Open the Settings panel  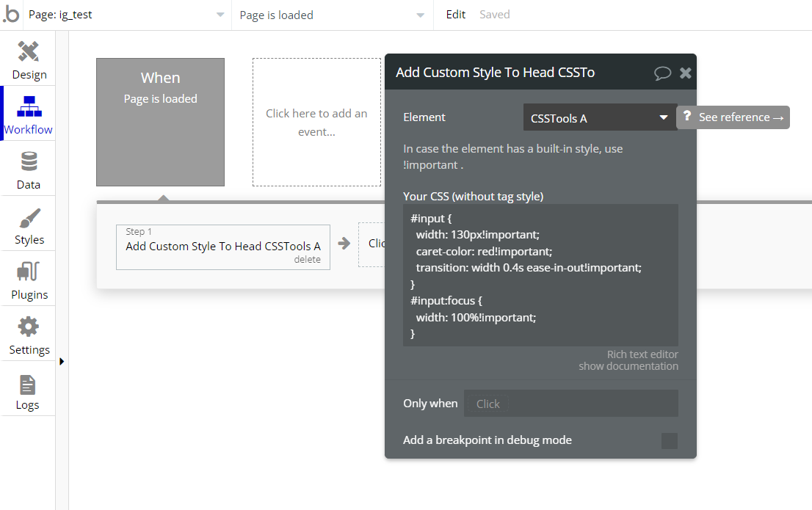(x=28, y=334)
